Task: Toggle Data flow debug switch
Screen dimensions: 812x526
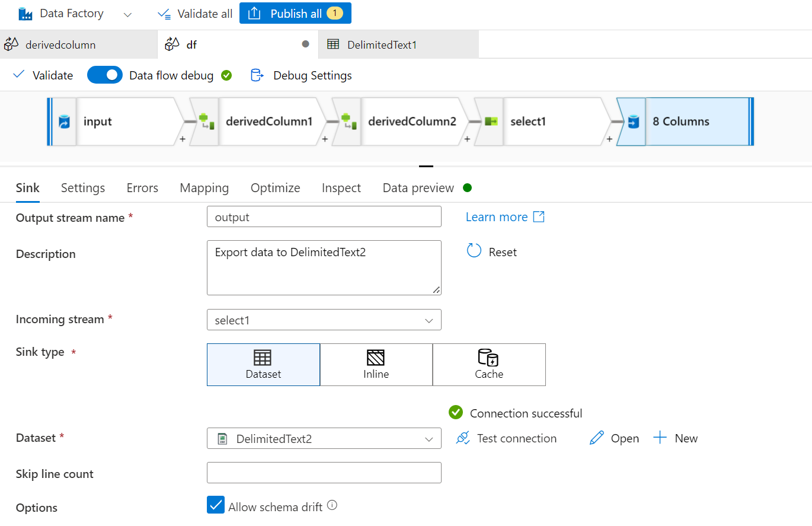Action: [x=104, y=75]
